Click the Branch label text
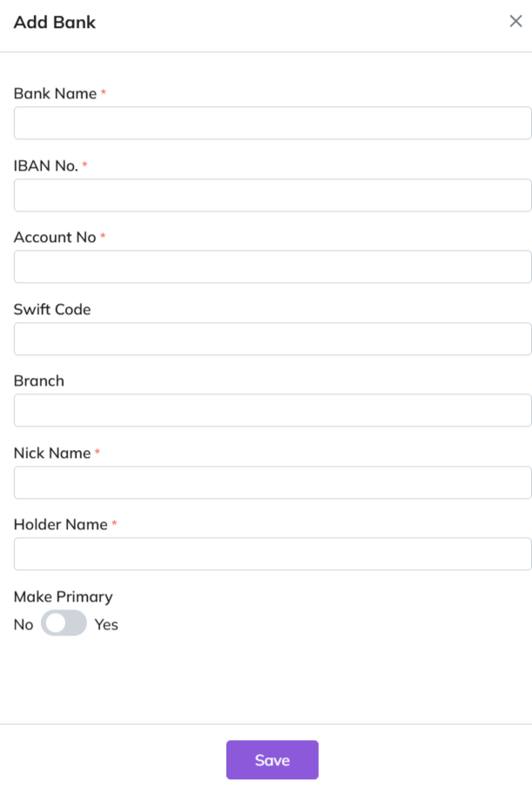532x787 pixels. point(39,380)
